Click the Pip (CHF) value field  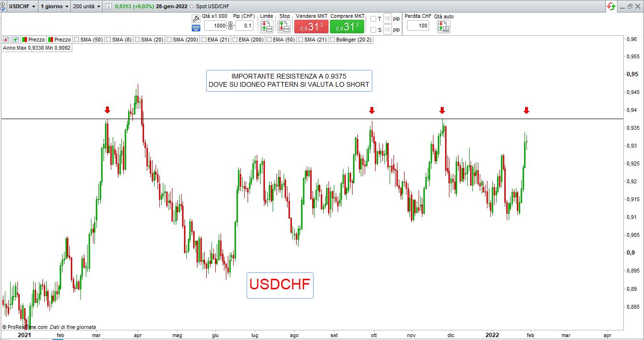[x=244, y=26]
